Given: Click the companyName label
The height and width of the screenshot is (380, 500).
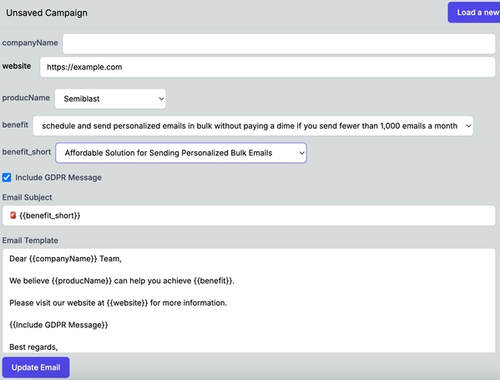Looking at the screenshot, I should tap(30, 43).
